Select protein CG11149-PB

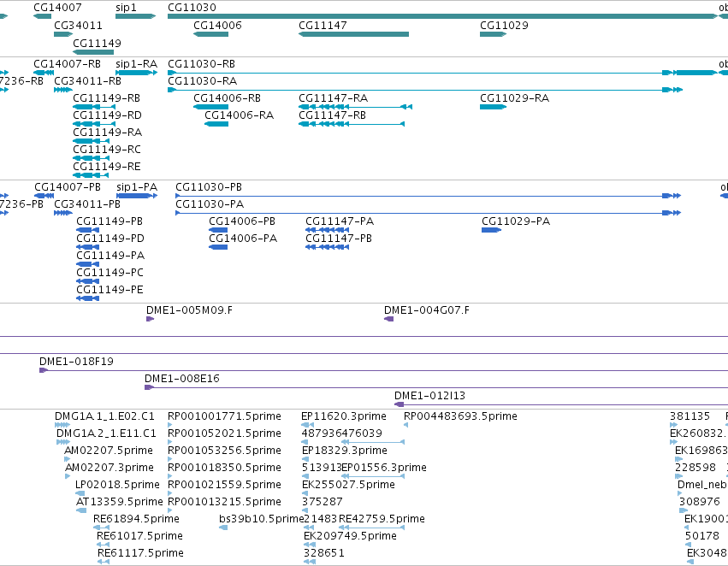(x=88, y=230)
